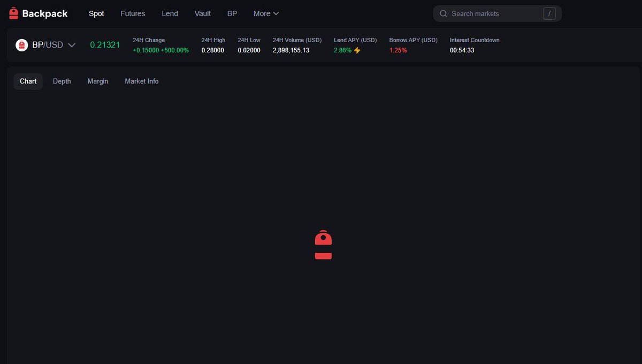Click the 0.21321 last price
The image size is (642, 364).
tap(105, 45)
